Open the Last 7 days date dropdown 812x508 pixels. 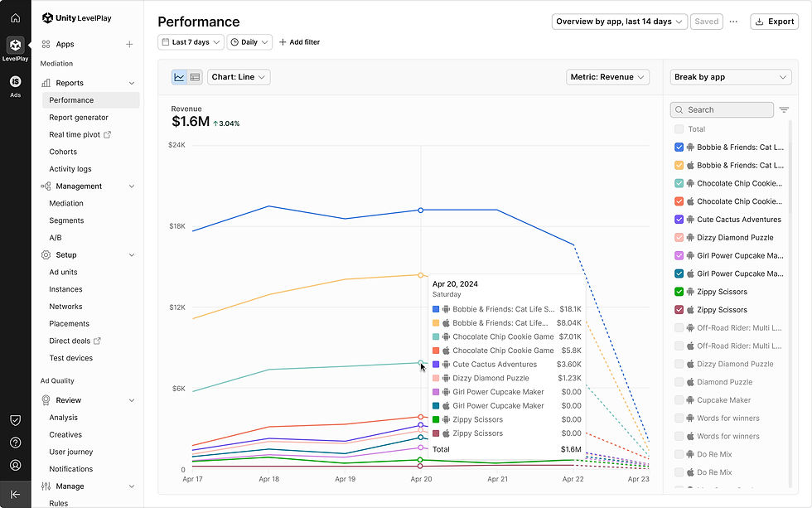pos(191,42)
